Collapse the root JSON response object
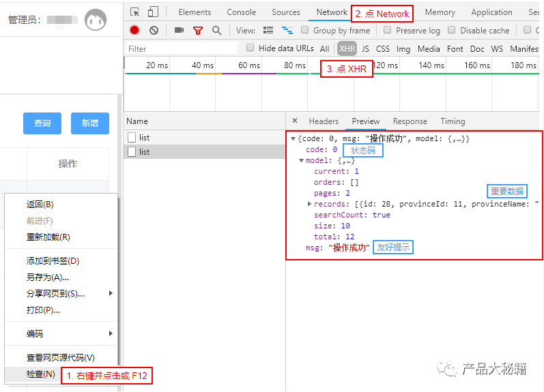This screenshot has height=392, width=544. [x=293, y=139]
